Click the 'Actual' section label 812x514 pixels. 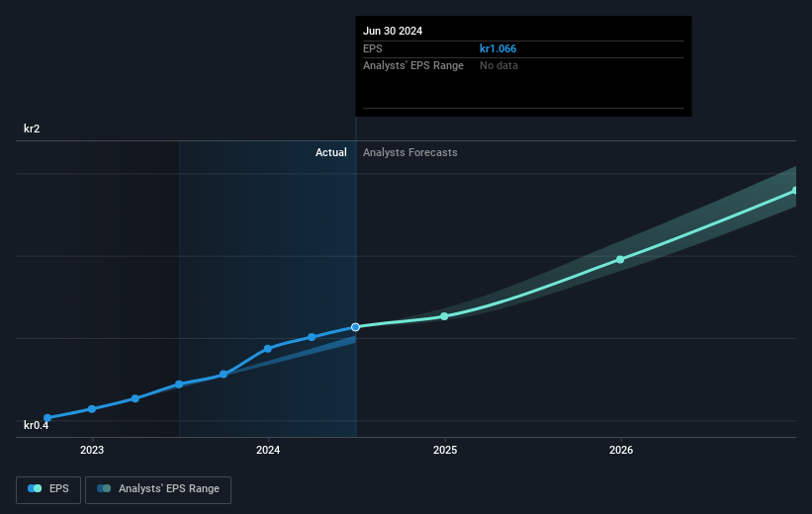point(331,152)
